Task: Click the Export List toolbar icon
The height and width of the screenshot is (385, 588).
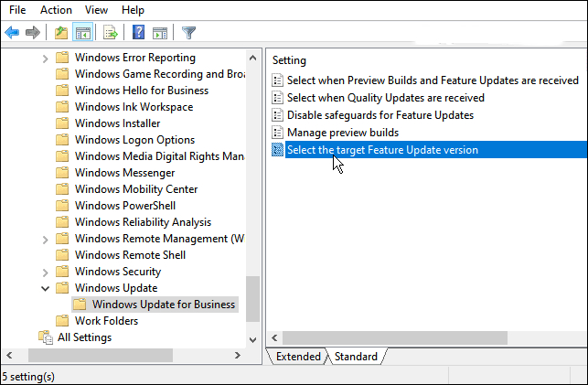Action: (111, 33)
